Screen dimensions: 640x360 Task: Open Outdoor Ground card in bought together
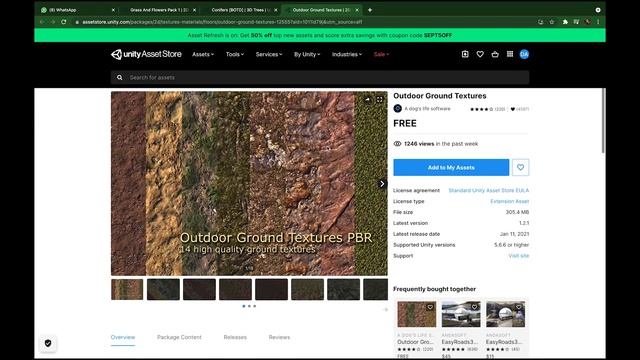(x=417, y=314)
